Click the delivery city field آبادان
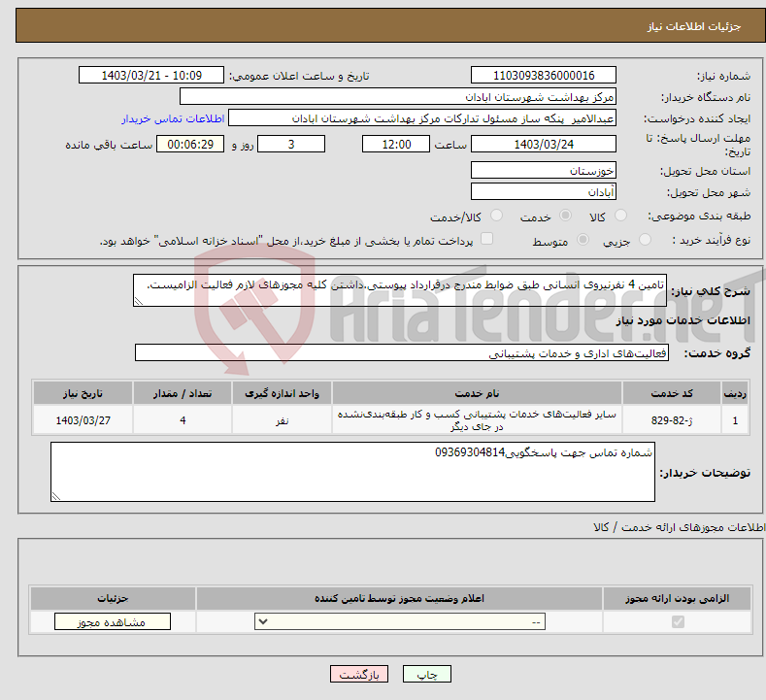The width and height of the screenshot is (766, 700). (x=544, y=191)
